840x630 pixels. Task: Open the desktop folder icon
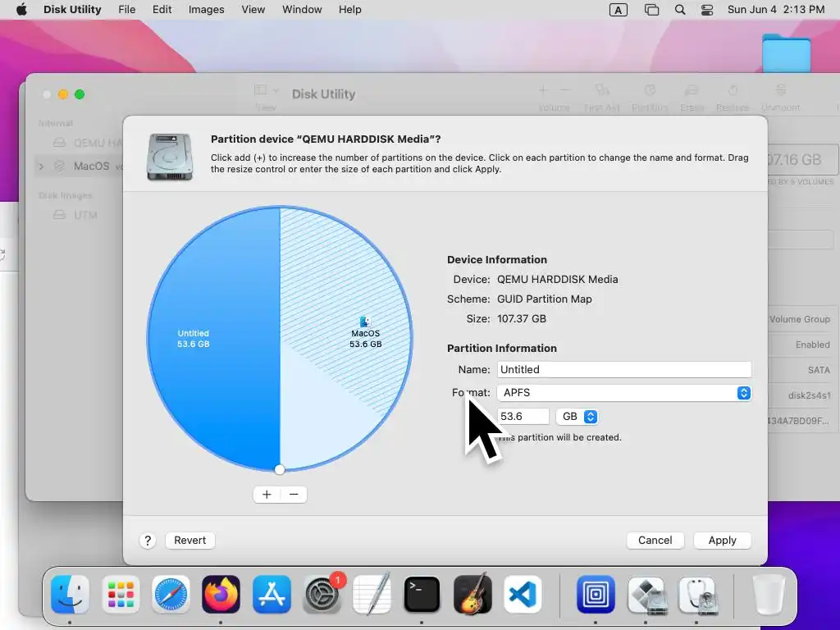point(787,52)
